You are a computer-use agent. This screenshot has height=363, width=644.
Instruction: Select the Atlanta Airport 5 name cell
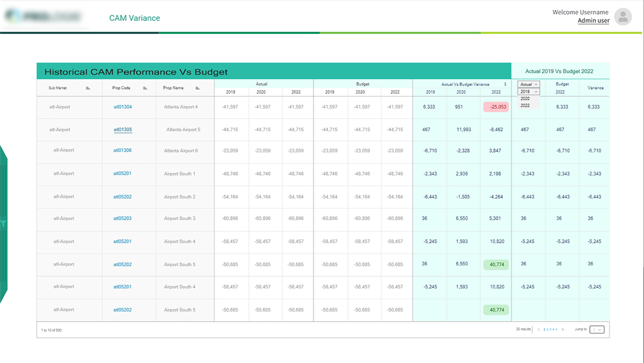183,130
